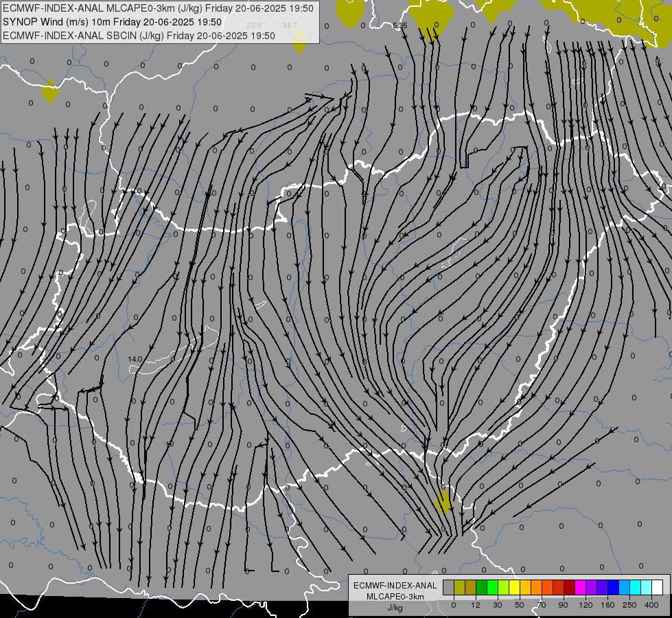
Task: Select the legend tick value 50
Action: [520, 605]
